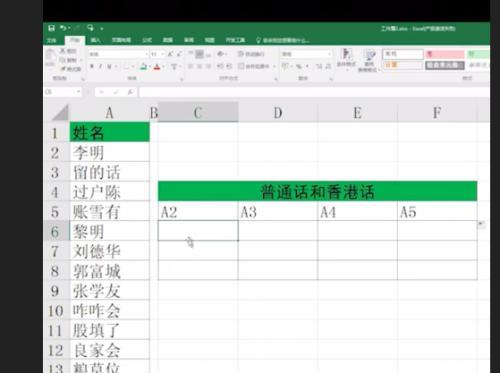Open the borders dropdown arrow

tap(133, 67)
